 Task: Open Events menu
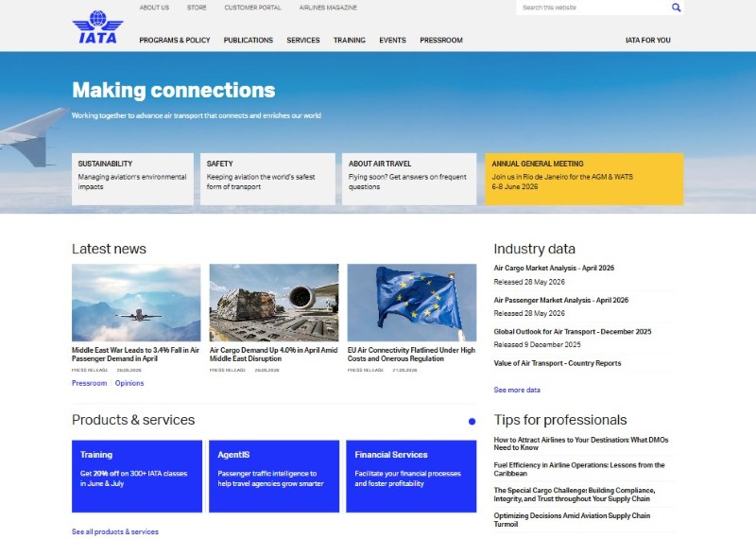coord(392,40)
